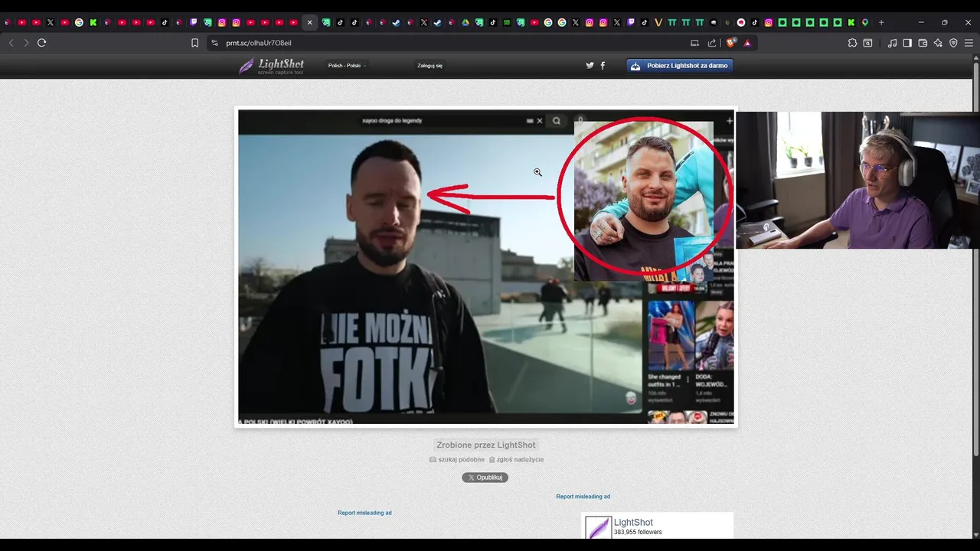Open LightShot's Twitter page icon
The image size is (980, 551).
[590, 66]
